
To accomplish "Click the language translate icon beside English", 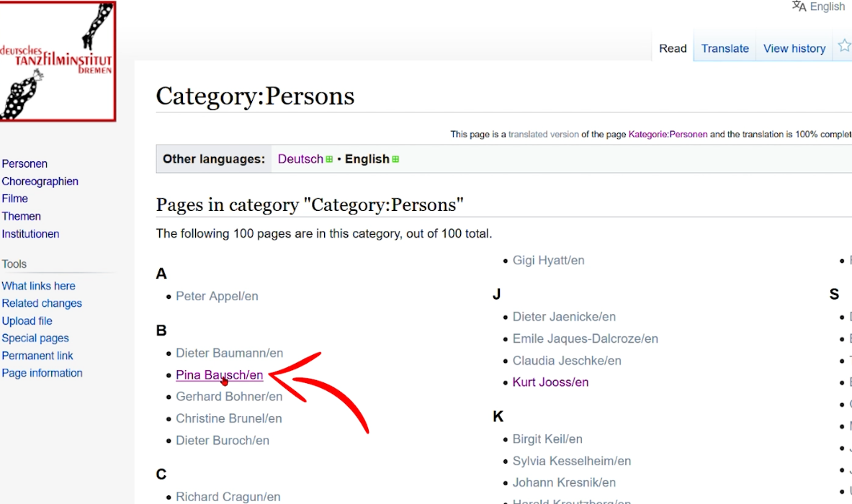I will click(x=799, y=6).
